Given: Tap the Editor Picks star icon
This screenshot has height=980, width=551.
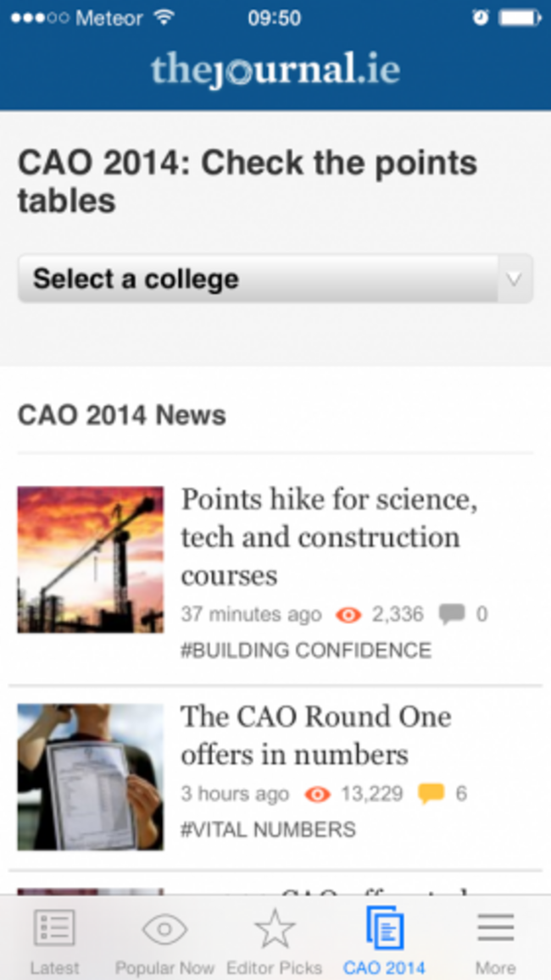Looking at the screenshot, I should [x=274, y=929].
